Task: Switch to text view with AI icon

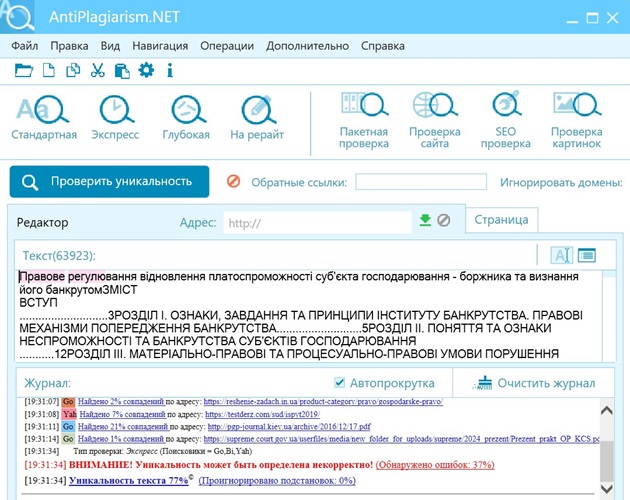Action: tap(562, 255)
